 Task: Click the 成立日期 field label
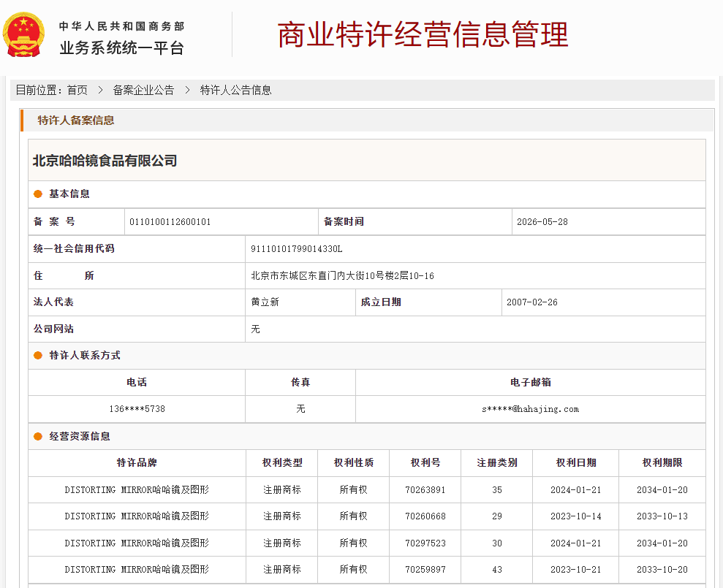(x=381, y=302)
